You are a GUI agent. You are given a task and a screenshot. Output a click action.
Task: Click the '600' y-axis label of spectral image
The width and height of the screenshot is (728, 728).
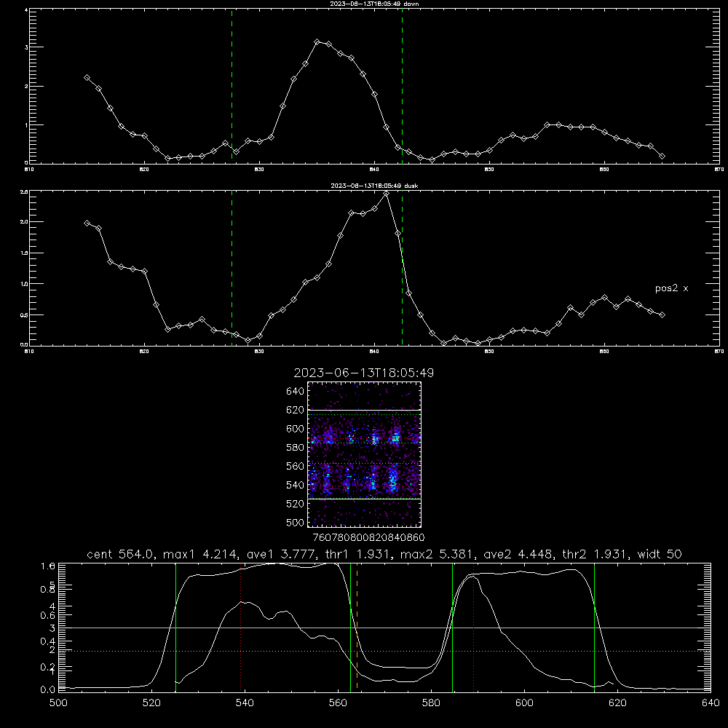coord(296,429)
